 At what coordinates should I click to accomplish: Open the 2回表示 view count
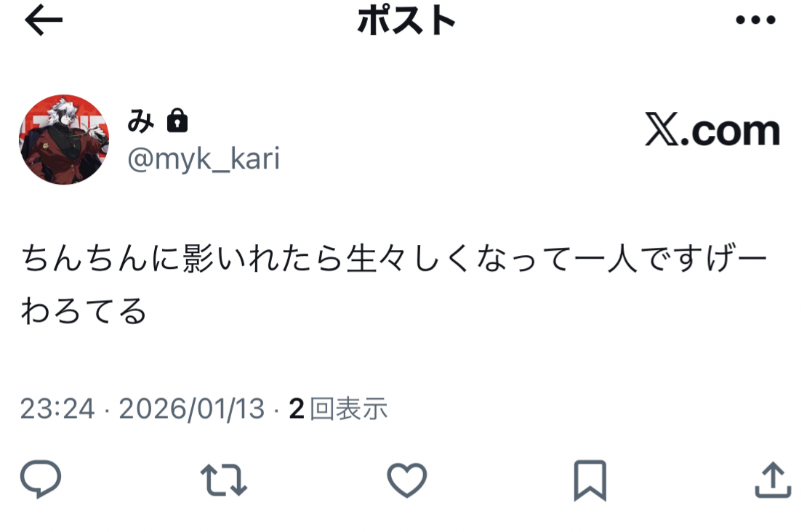pyautogui.click(x=338, y=409)
